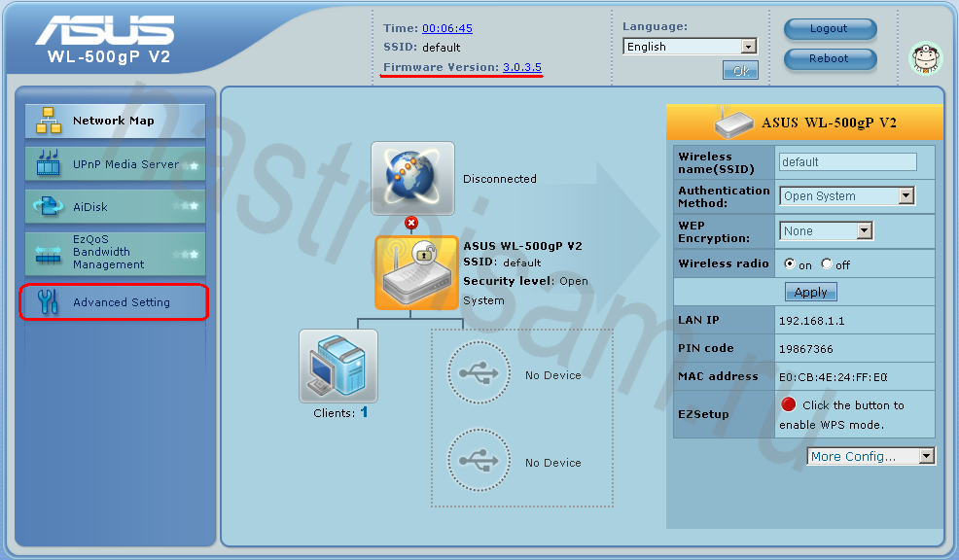Open the WEP Encryption dropdown
Screen dimensions: 959x560
(826, 231)
